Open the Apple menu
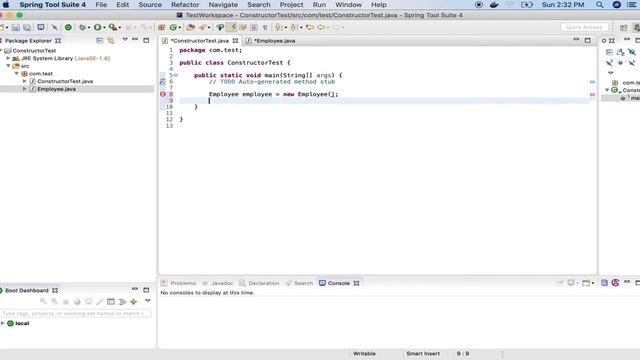 click(x=6, y=5)
